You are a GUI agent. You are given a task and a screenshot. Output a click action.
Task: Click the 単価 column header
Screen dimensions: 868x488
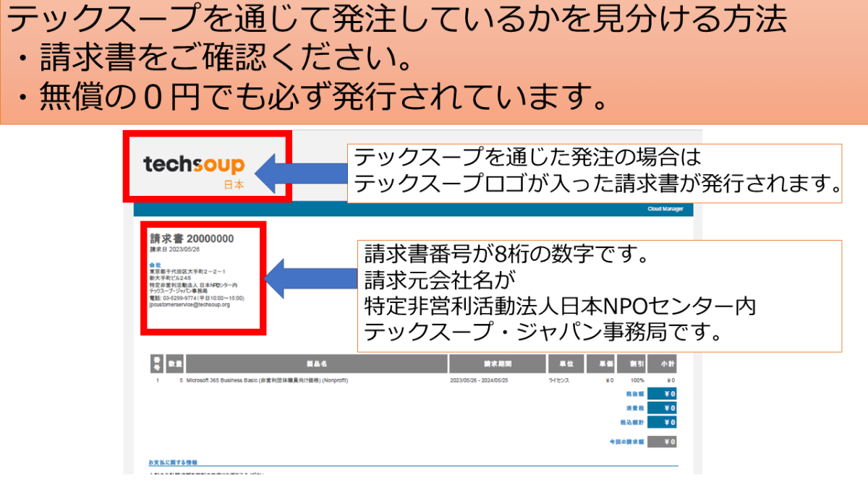[605, 364]
